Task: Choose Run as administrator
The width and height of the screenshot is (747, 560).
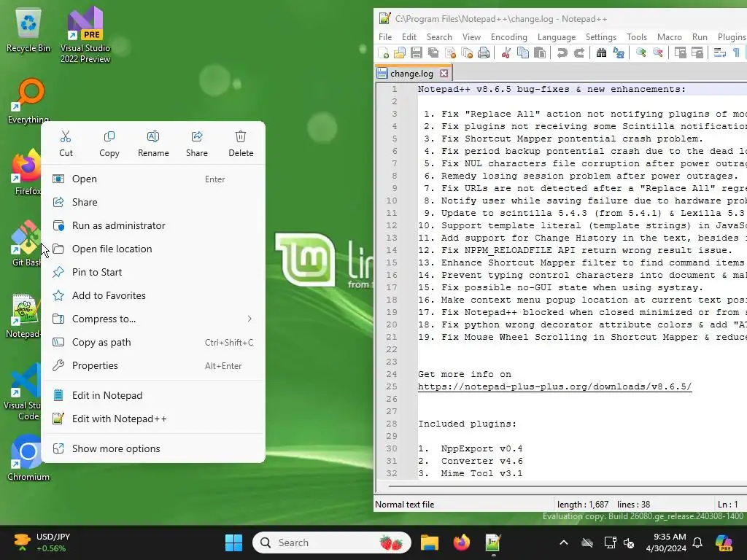Action: [x=153, y=226]
